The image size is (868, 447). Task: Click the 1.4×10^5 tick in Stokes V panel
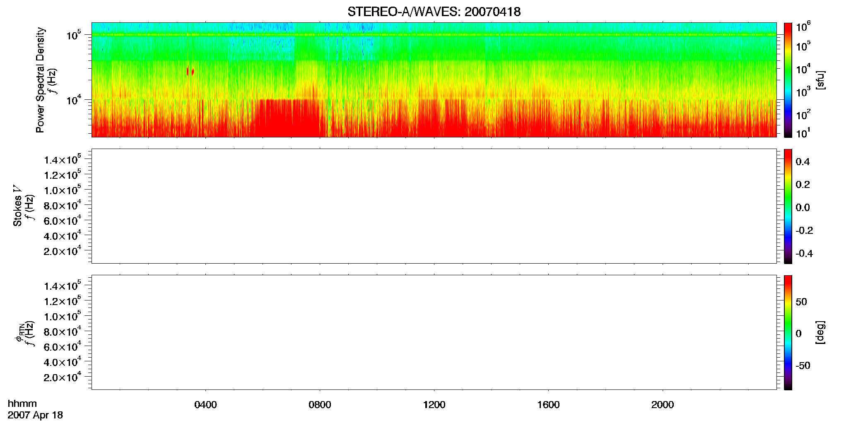click(x=62, y=159)
